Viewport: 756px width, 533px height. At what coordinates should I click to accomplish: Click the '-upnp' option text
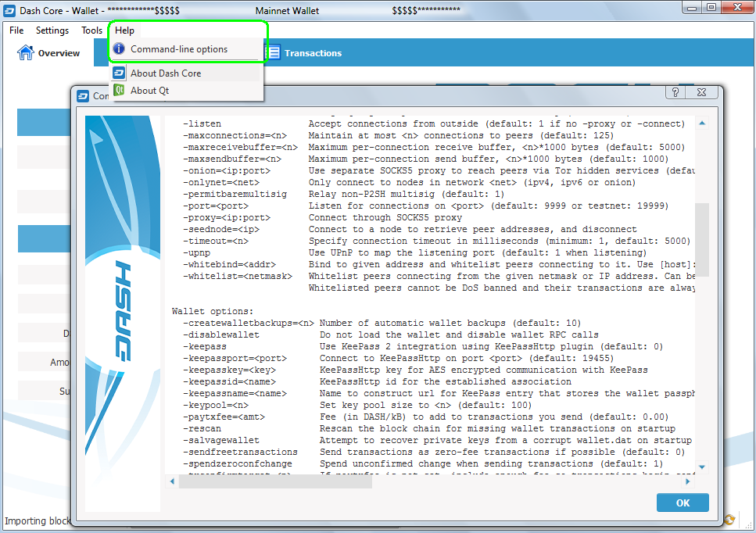pyautogui.click(x=196, y=252)
